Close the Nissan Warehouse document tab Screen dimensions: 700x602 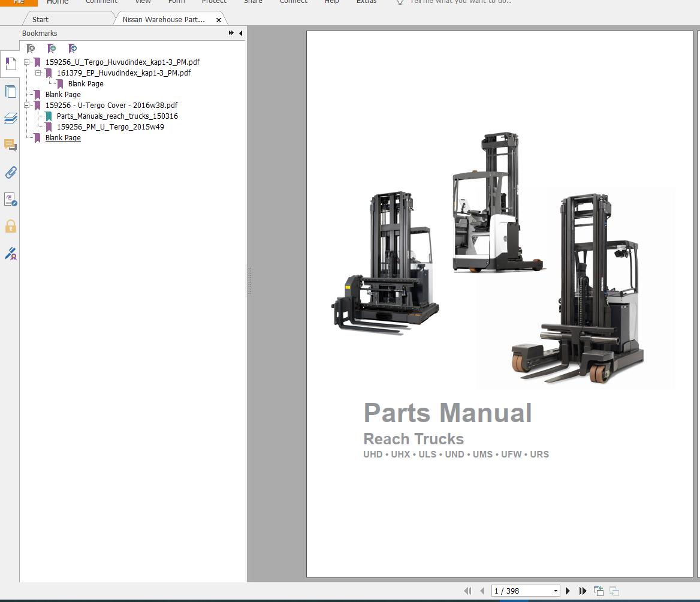pos(219,20)
